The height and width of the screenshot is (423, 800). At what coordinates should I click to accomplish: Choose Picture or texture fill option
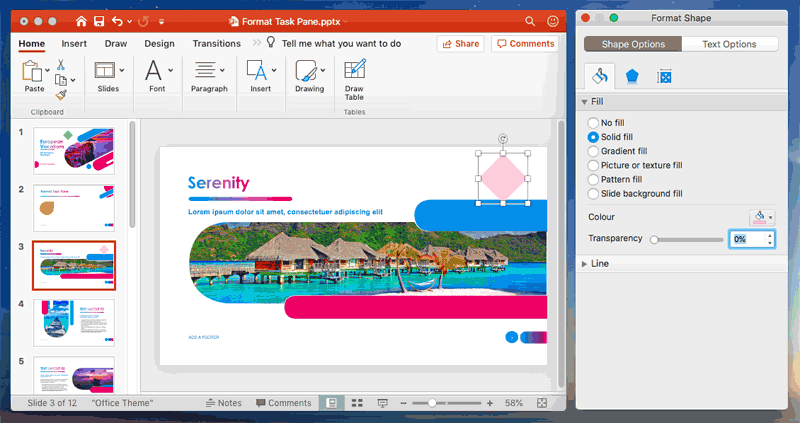pyautogui.click(x=593, y=165)
